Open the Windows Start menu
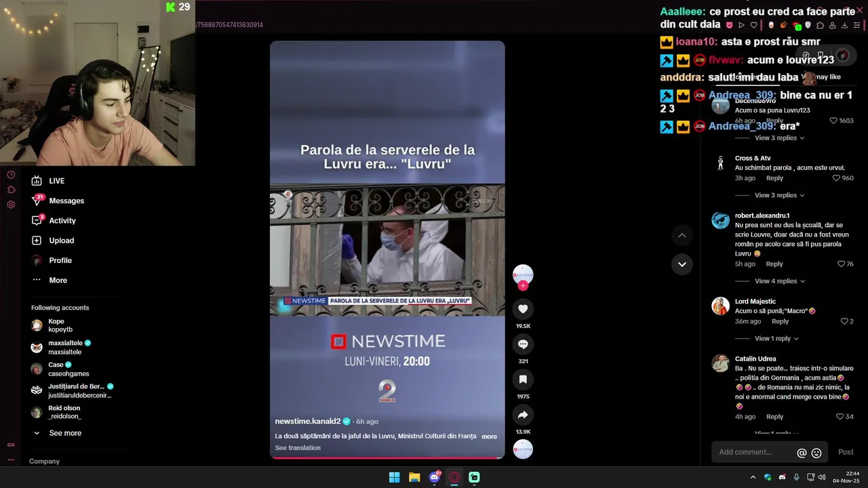The image size is (868, 488). click(x=394, y=477)
